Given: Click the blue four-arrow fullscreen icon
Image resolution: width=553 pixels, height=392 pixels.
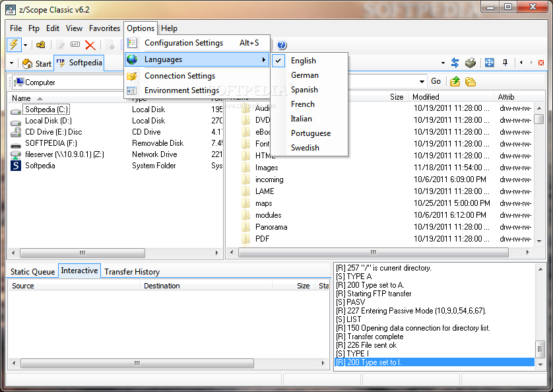Looking at the screenshot, I should click(489, 63).
